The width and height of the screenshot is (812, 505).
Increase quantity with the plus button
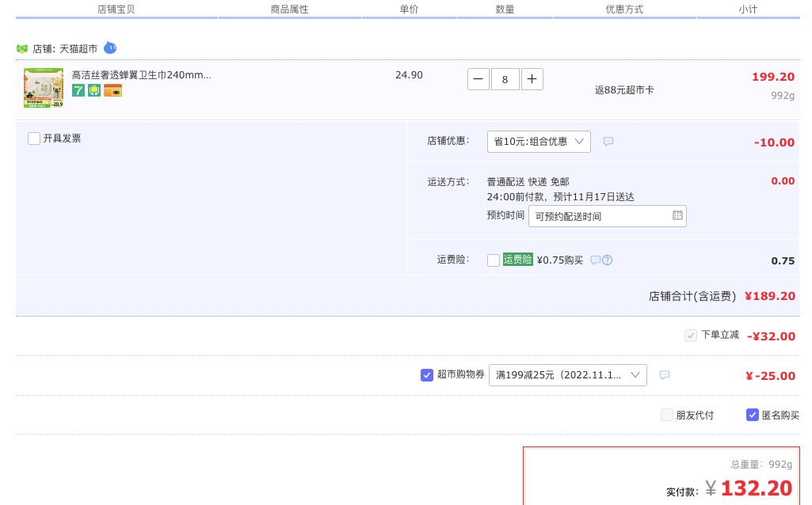[532, 79]
